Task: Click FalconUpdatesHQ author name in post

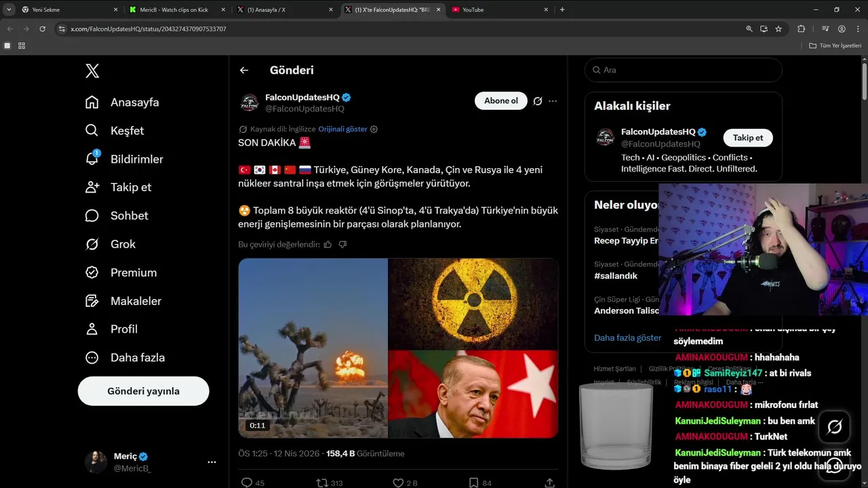Action: 302,97
